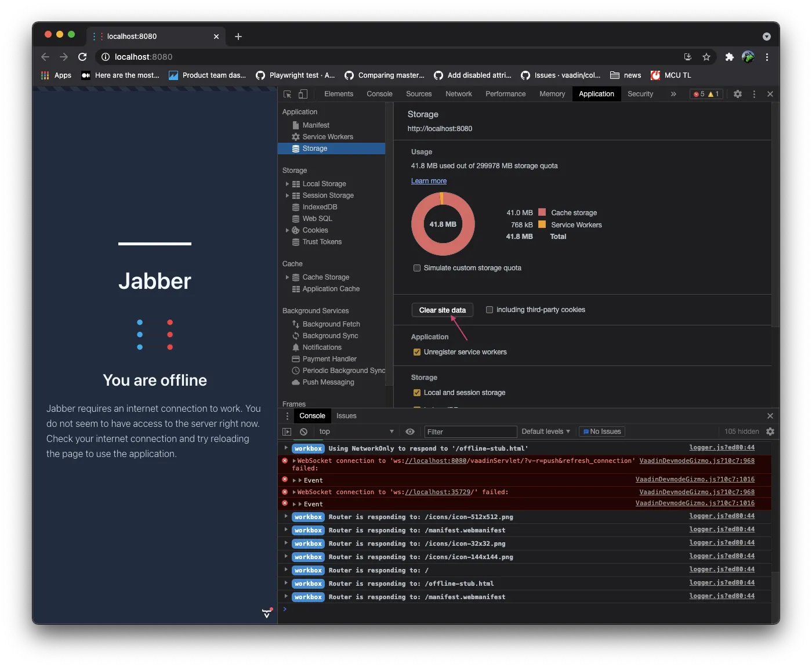The width and height of the screenshot is (812, 667).
Task: Open the Extensions puzzle icon
Action: (730, 57)
